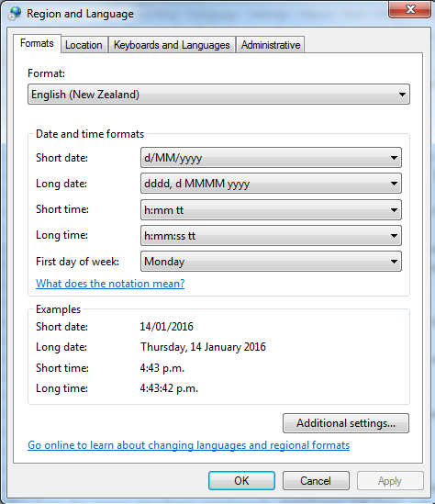Open the Long time format dropdown
The width and height of the screenshot is (435, 504).
pos(271,236)
